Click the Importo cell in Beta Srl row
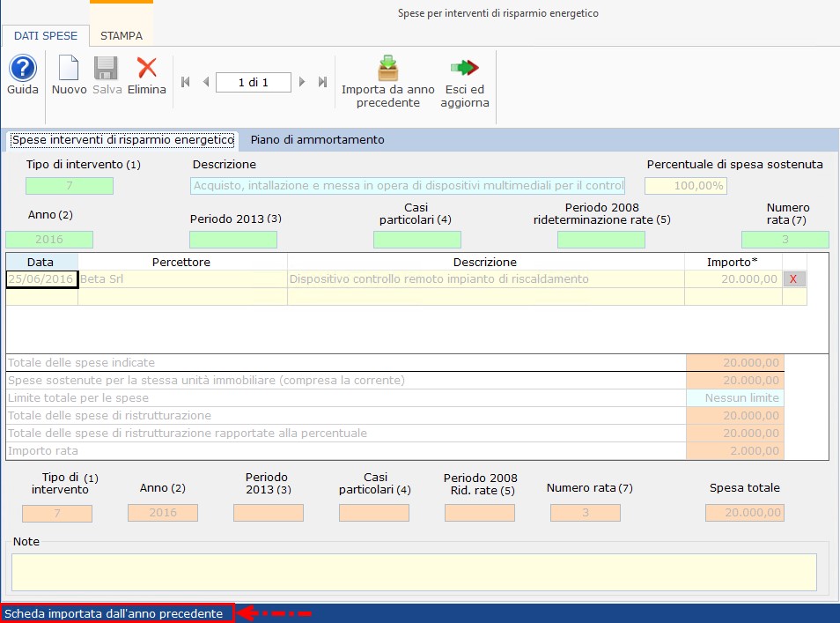The image size is (840, 623). [x=733, y=278]
